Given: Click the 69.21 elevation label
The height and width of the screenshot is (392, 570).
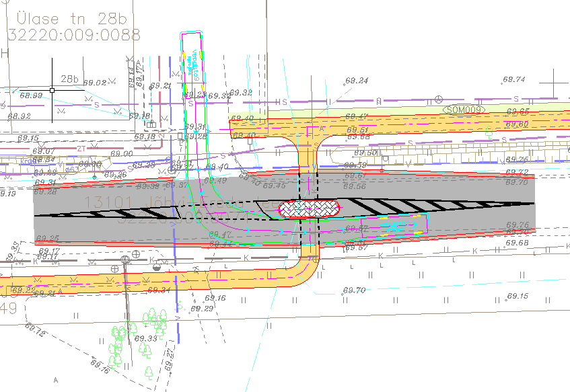Looking at the screenshot, I should (160, 86).
